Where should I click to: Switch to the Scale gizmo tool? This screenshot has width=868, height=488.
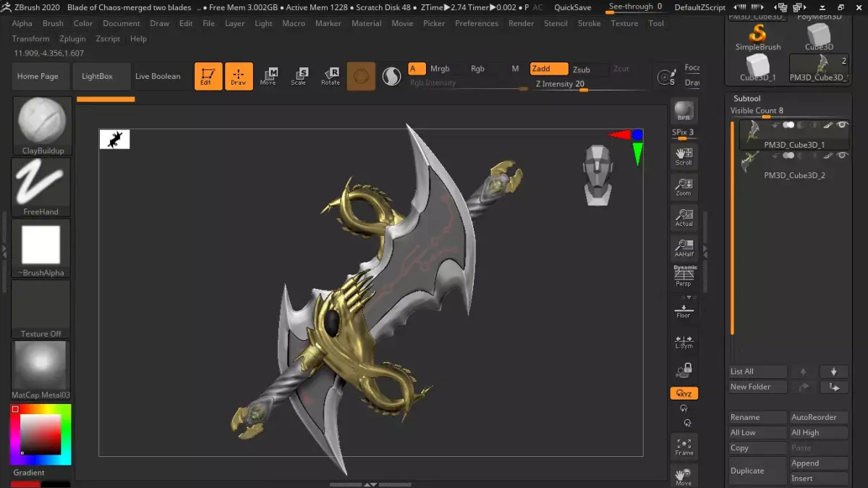pyautogui.click(x=299, y=76)
